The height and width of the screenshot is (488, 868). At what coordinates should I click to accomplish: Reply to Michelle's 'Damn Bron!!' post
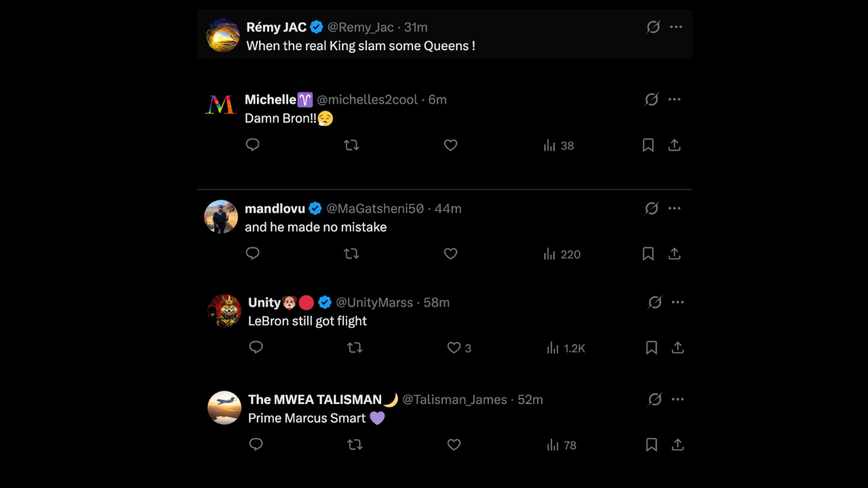[253, 145]
